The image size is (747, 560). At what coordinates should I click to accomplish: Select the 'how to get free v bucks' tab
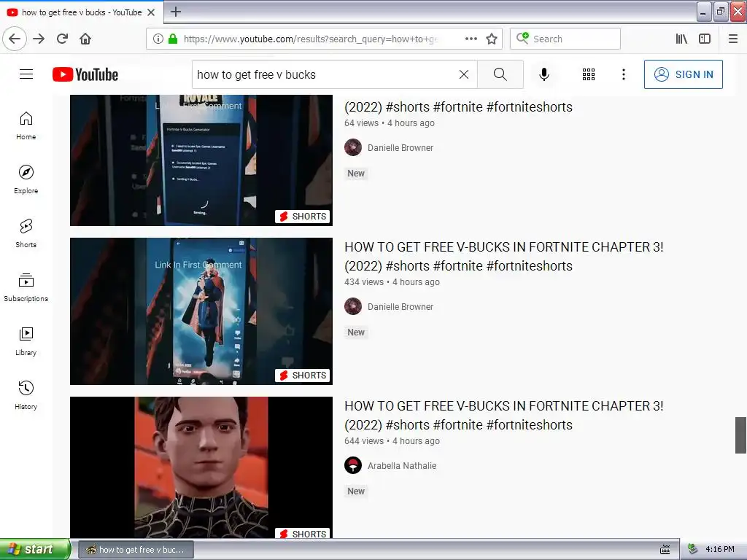[x=82, y=12]
